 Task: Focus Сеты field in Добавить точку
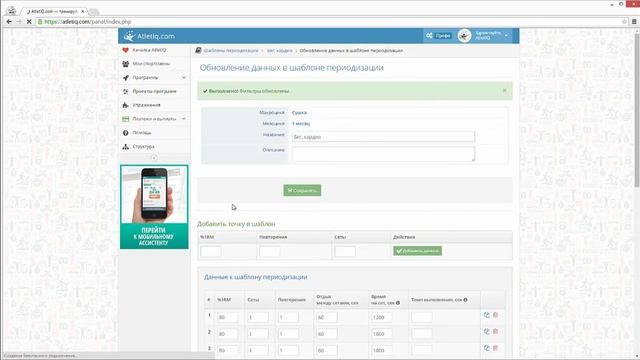click(345, 251)
